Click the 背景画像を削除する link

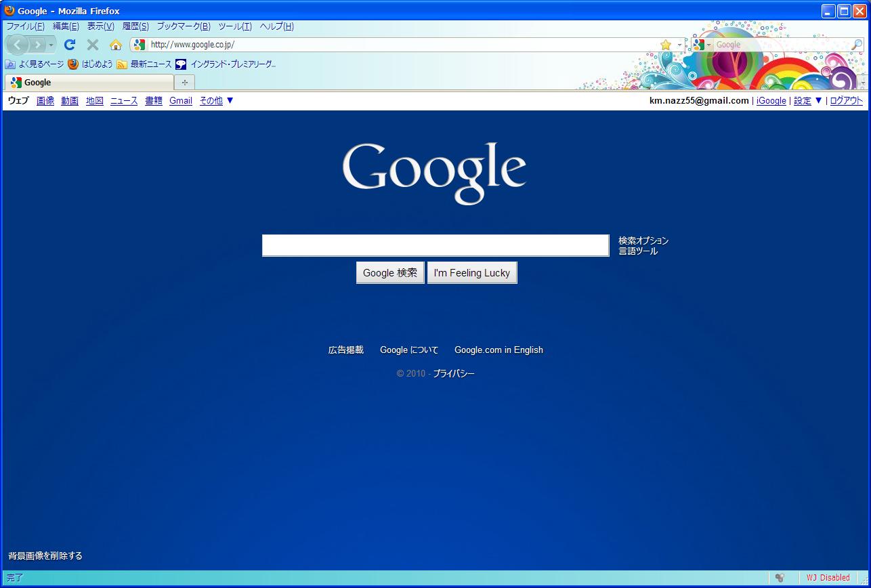point(45,556)
